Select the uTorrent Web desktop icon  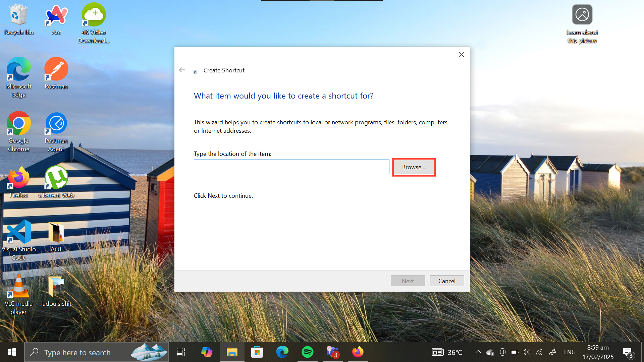(56, 182)
